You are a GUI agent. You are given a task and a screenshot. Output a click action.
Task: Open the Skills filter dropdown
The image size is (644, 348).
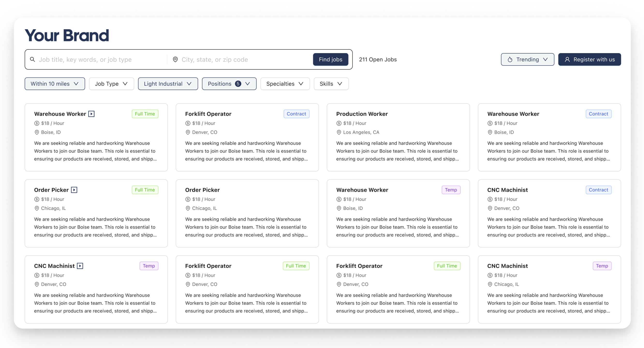pos(331,84)
